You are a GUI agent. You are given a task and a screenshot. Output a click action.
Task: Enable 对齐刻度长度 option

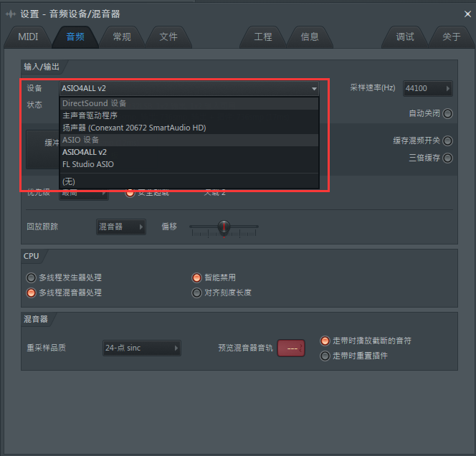click(x=196, y=293)
